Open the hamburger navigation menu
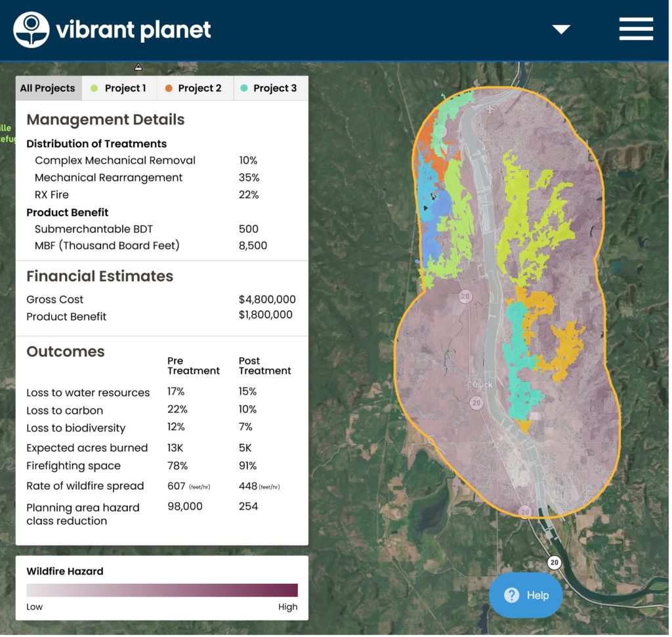 pos(635,29)
